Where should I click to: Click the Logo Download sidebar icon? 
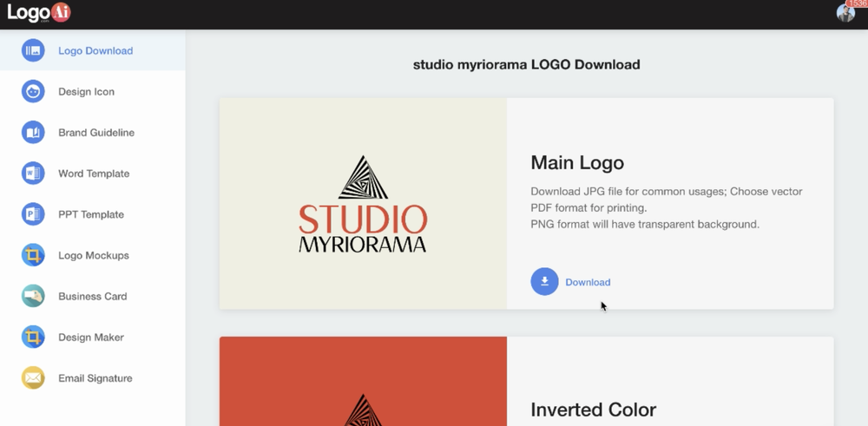click(33, 50)
